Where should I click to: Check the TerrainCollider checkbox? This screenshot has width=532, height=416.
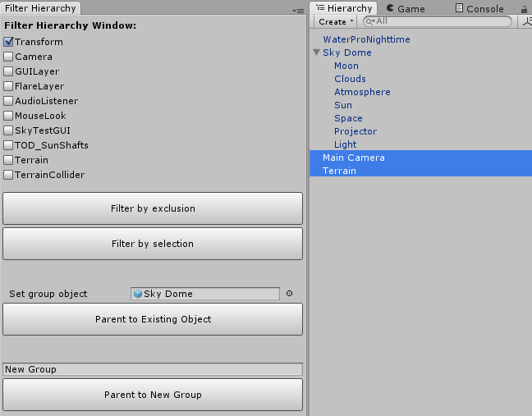pyautogui.click(x=8, y=175)
